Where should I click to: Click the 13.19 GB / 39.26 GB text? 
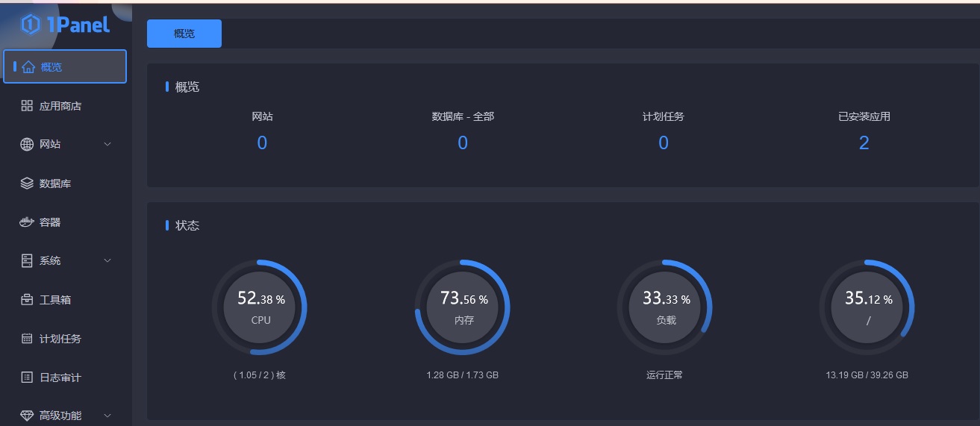pos(867,375)
